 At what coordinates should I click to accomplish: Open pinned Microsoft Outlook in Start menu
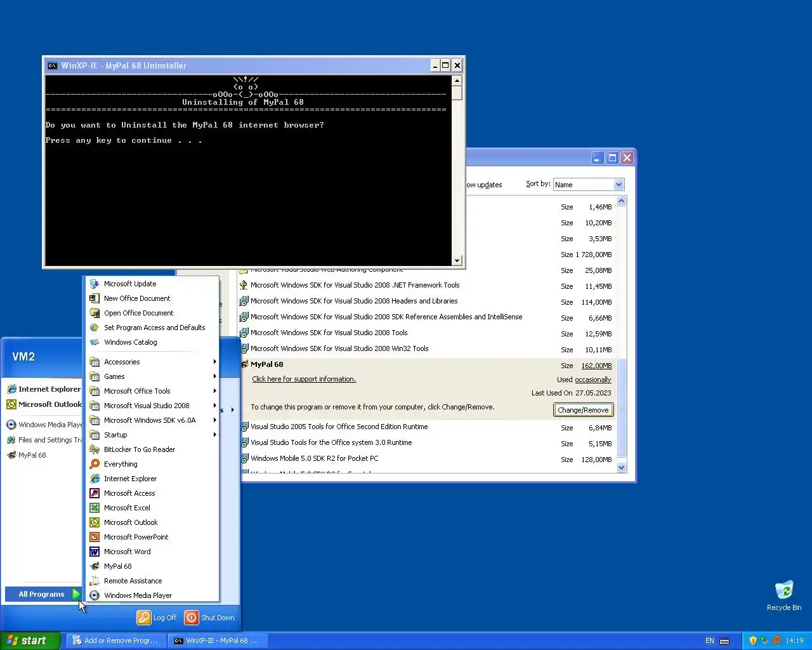tap(43, 404)
